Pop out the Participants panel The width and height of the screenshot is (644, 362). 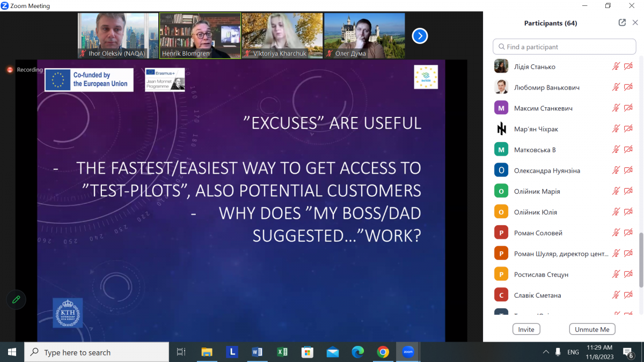click(622, 23)
